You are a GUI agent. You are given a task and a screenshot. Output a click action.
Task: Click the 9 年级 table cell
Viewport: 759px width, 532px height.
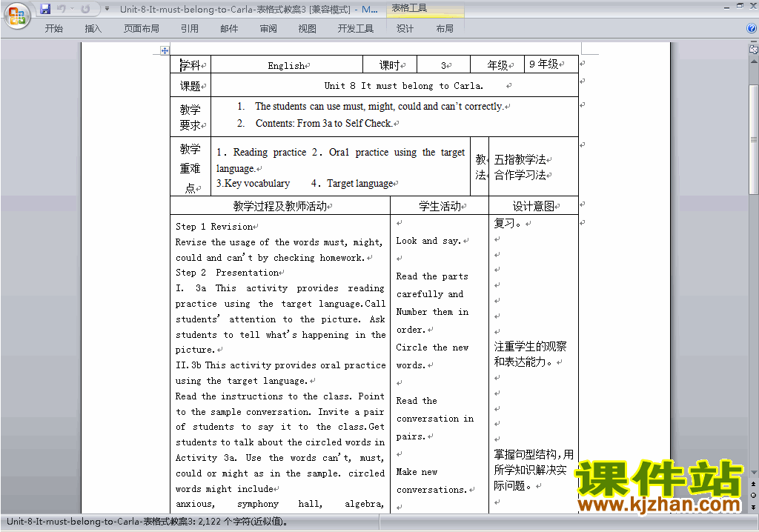coord(551,64)
